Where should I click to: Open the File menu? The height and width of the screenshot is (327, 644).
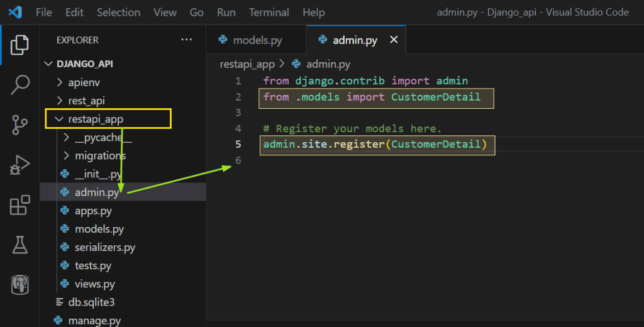(x=44, y=13)
